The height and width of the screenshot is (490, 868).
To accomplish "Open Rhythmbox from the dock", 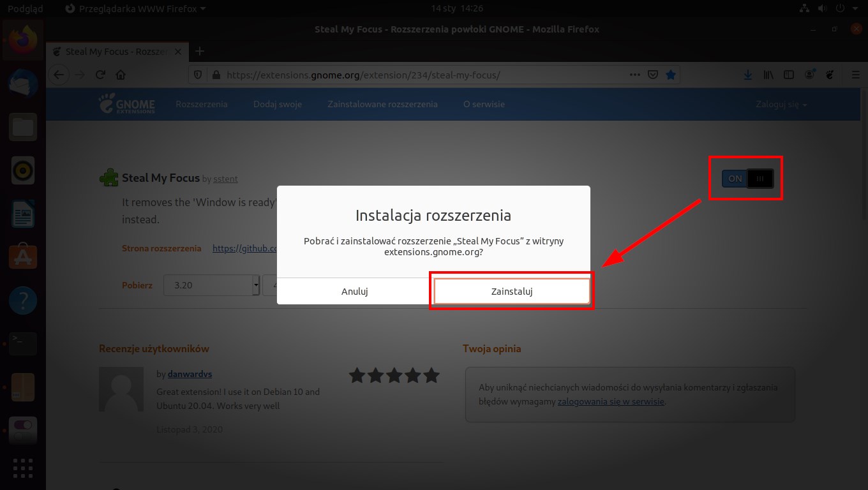I will pyautogui.click(x=23, y=170).
